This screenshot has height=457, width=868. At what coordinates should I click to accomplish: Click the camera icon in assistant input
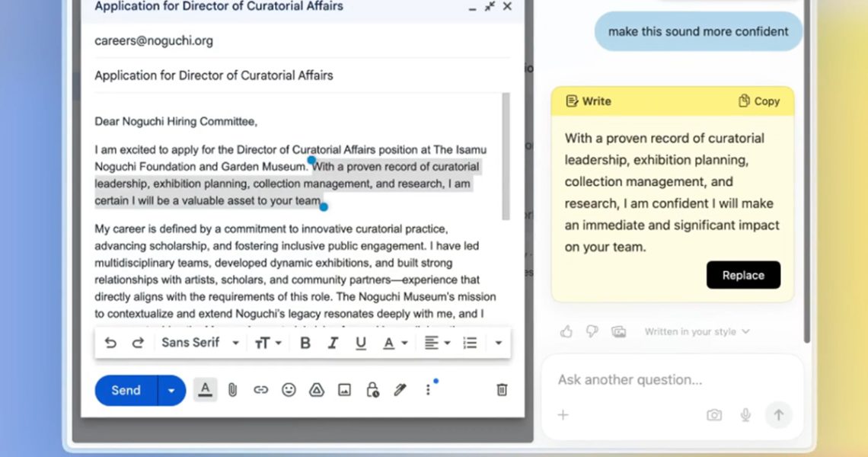click(x=714, y=415)
